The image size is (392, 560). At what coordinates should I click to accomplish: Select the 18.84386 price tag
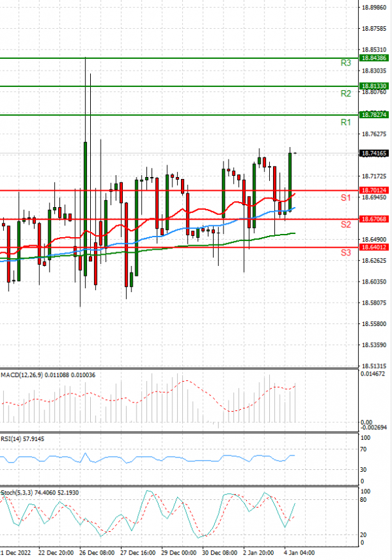click(374, 58)
